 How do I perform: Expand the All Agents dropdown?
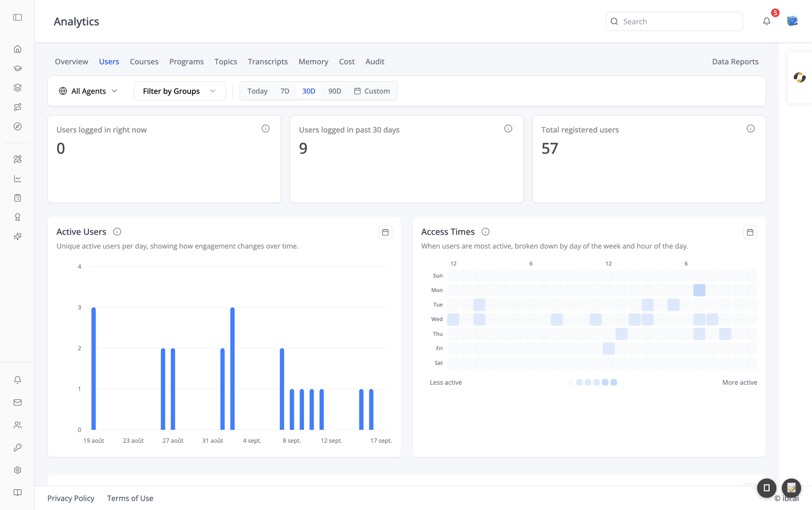point(88,91)
